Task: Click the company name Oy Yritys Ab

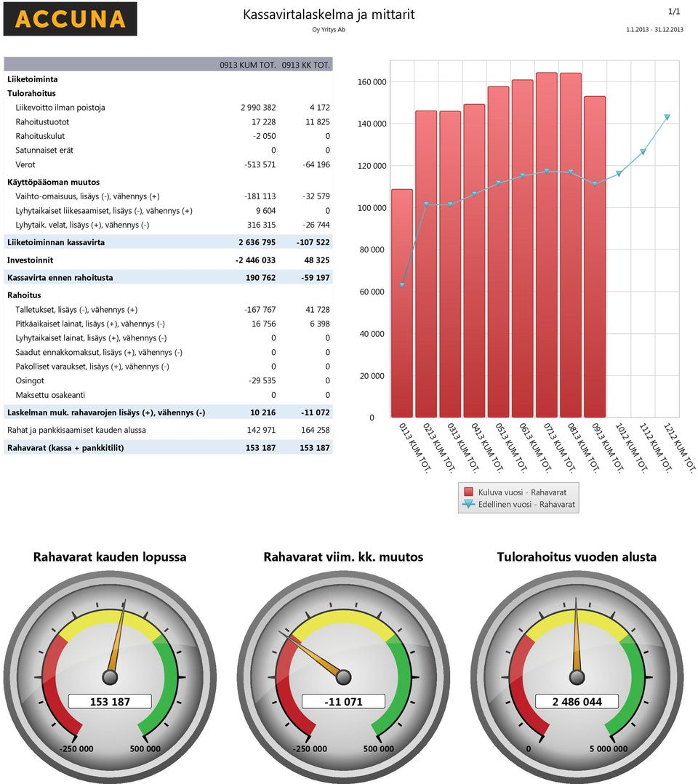Action: 329,30
